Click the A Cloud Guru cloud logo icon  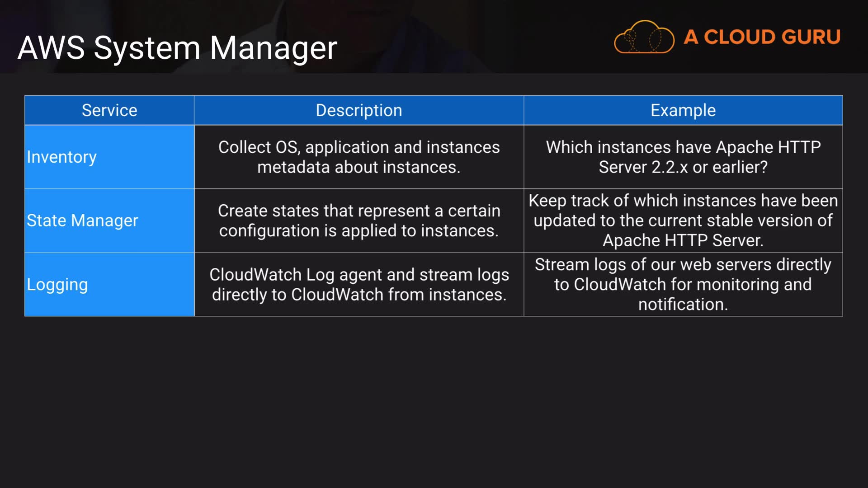[644, 37]
